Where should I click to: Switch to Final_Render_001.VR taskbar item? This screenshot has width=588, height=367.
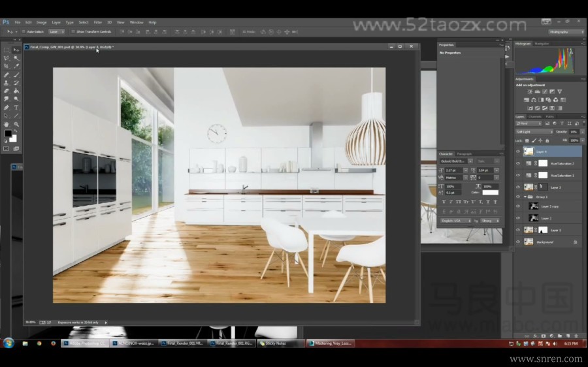(x=183, y=343)
